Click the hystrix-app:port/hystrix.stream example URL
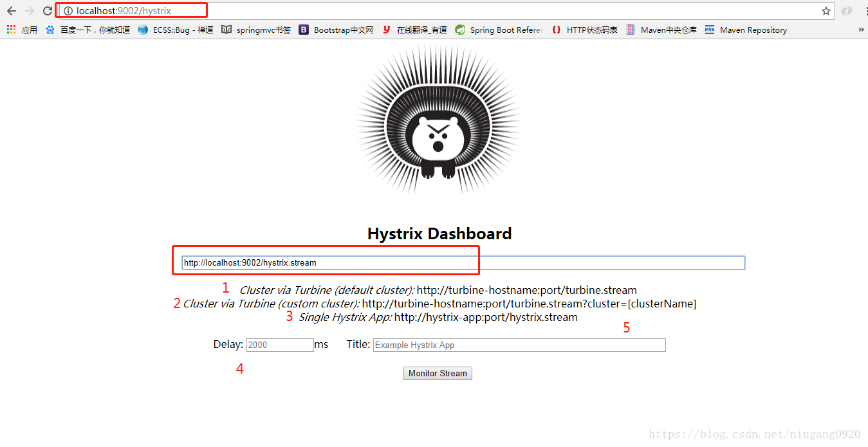 coord(486,317)
